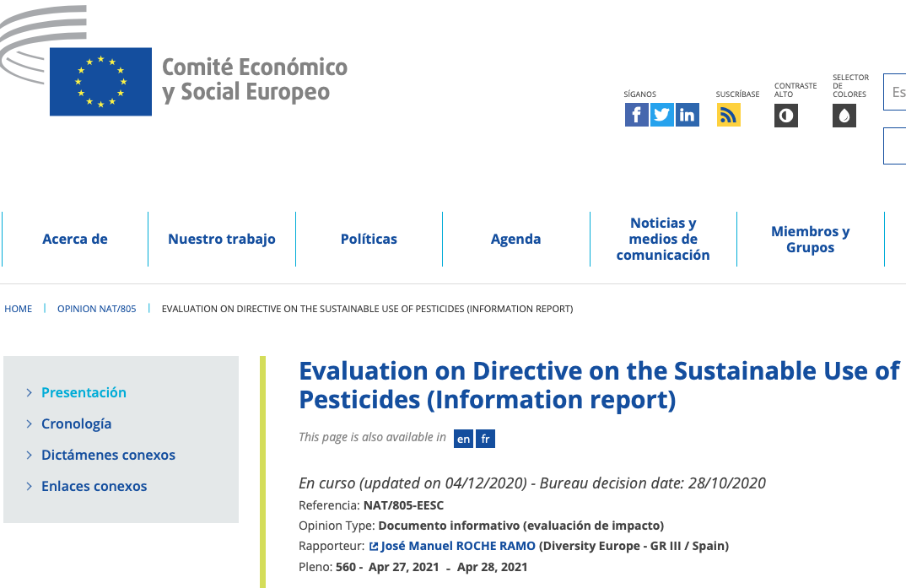Toggle the high contrast mode

click(785, 116)
